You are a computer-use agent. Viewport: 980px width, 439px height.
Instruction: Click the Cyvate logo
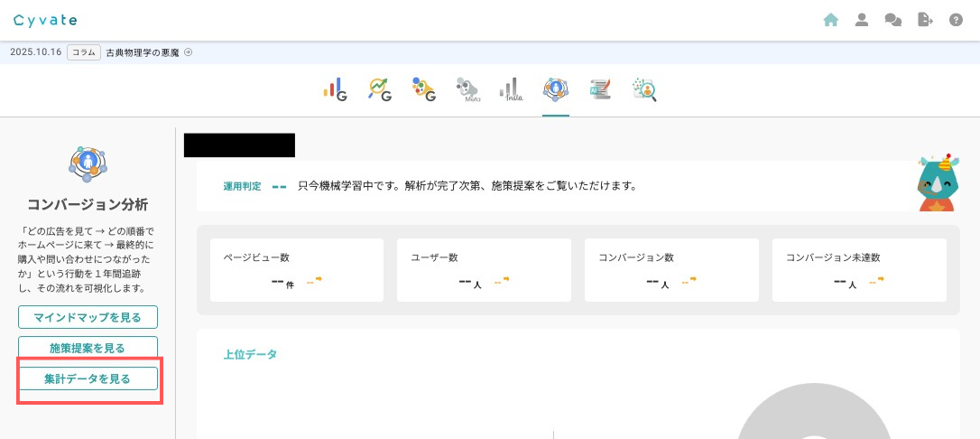[45, 21]
